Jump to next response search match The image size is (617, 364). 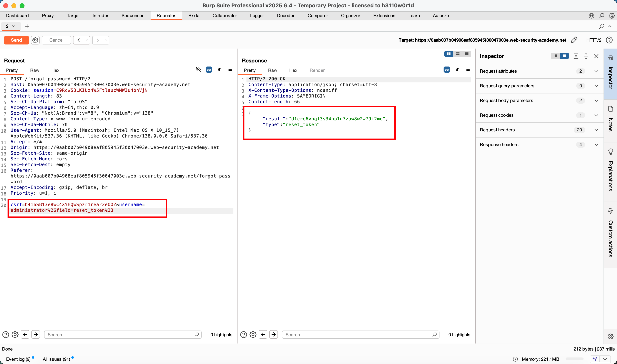[273, 334]
